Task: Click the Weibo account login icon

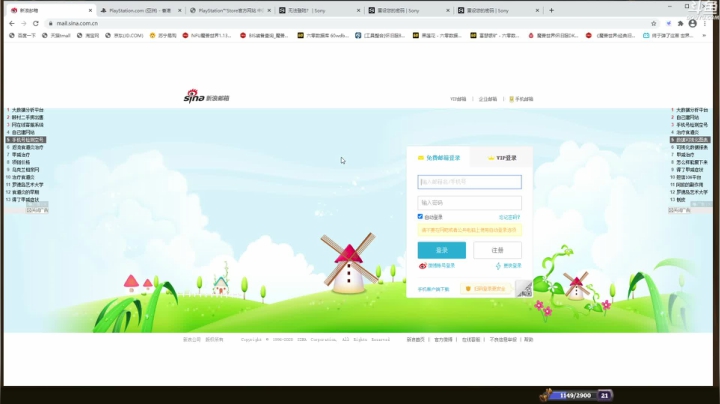Action: [422, 266]
